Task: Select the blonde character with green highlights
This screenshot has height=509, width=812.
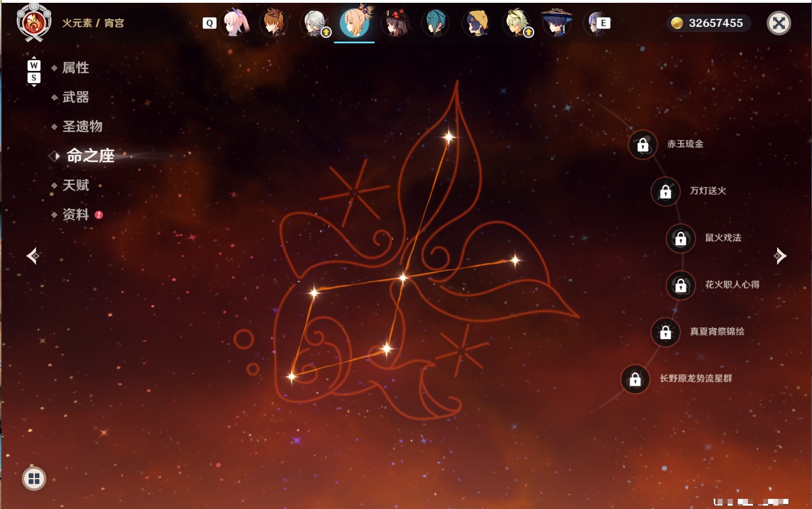Action: pyautogui.click(x=517, y=23)
